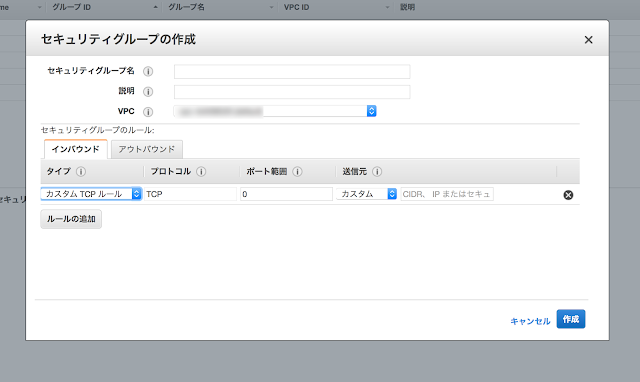Open the VPC selection dropdown

(x=275, y=111)
